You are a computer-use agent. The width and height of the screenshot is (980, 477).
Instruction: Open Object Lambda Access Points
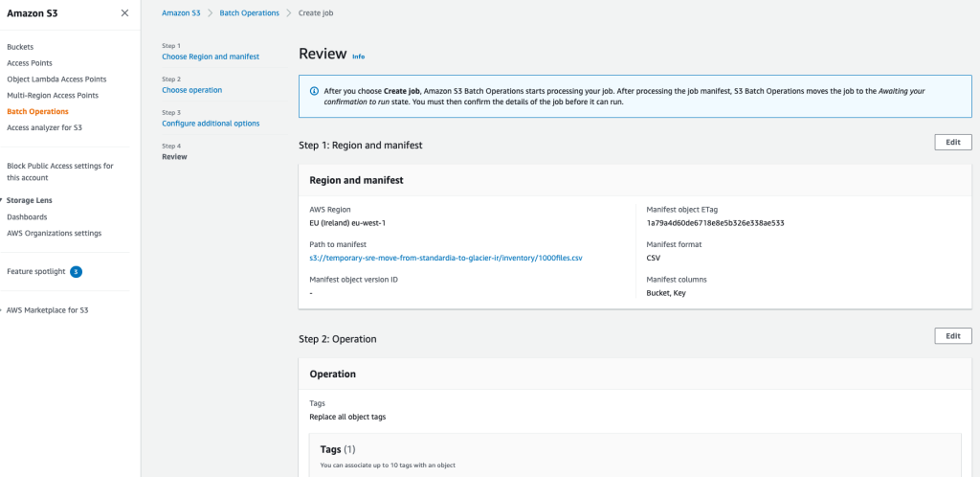[56, 79]
